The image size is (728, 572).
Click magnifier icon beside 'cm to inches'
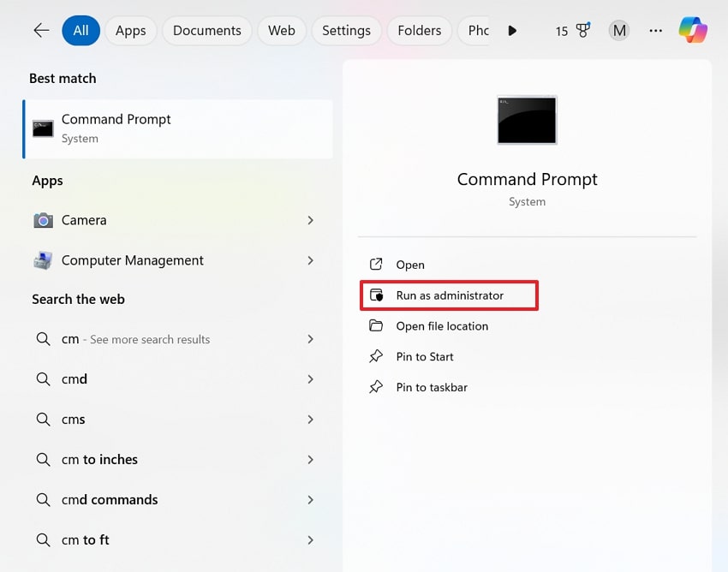pyautogui.click(x=43, y=459)
